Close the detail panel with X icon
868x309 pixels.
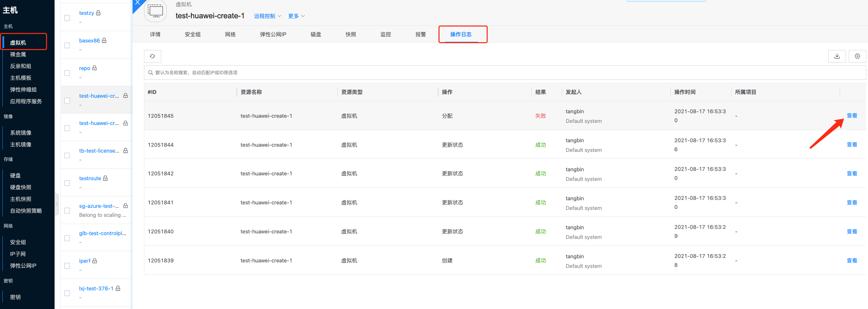coord(137,3)
